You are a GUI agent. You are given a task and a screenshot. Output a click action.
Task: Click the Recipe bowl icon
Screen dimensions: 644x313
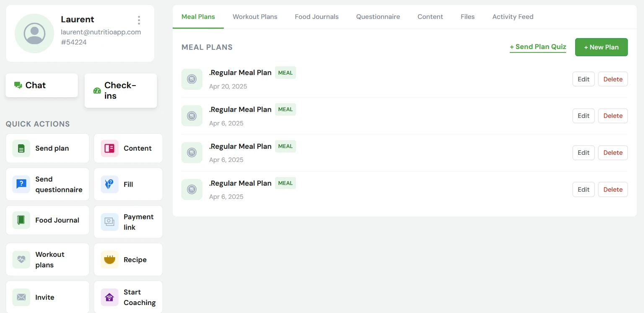[109, 260]
